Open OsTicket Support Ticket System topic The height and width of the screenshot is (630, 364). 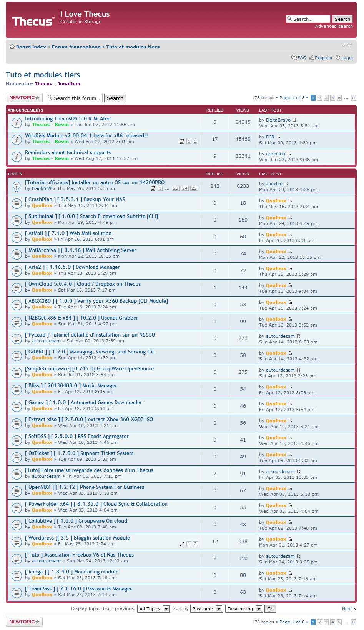[x=79, y=453]
